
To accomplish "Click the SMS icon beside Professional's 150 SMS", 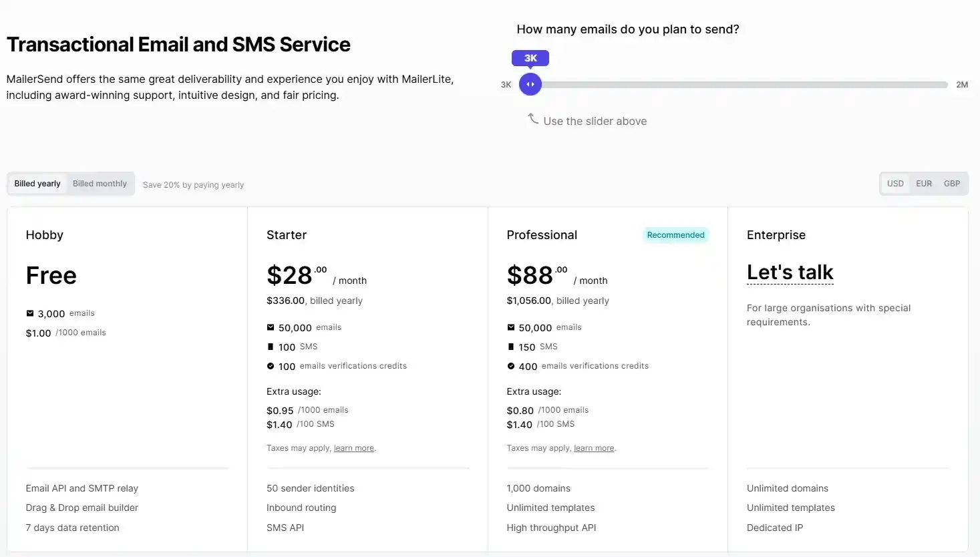I will [510, 347].
